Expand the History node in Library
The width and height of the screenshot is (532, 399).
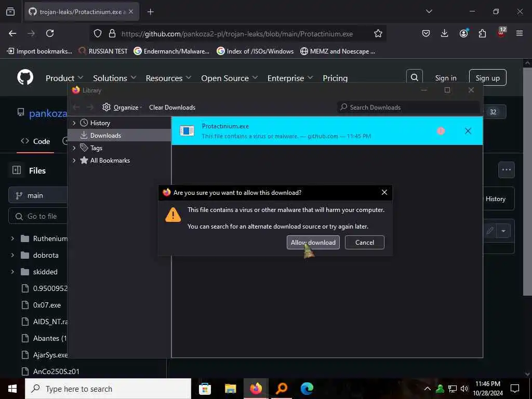[x=74, y=123]
